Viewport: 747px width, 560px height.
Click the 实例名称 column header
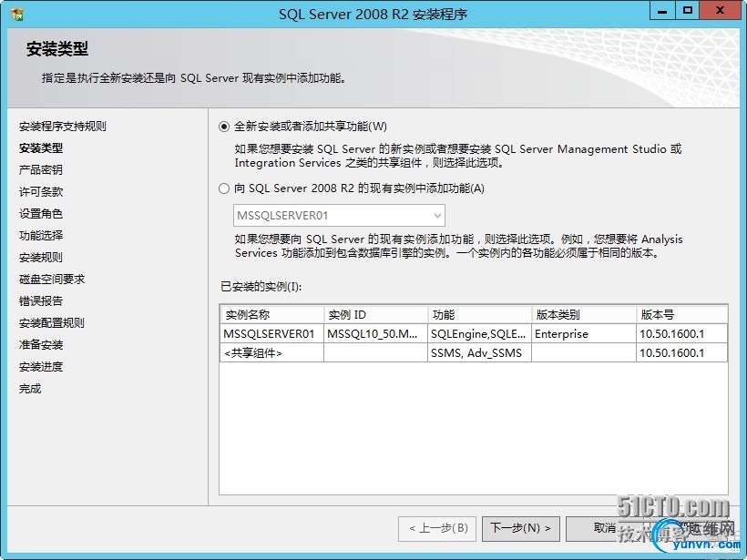point(272,315)
